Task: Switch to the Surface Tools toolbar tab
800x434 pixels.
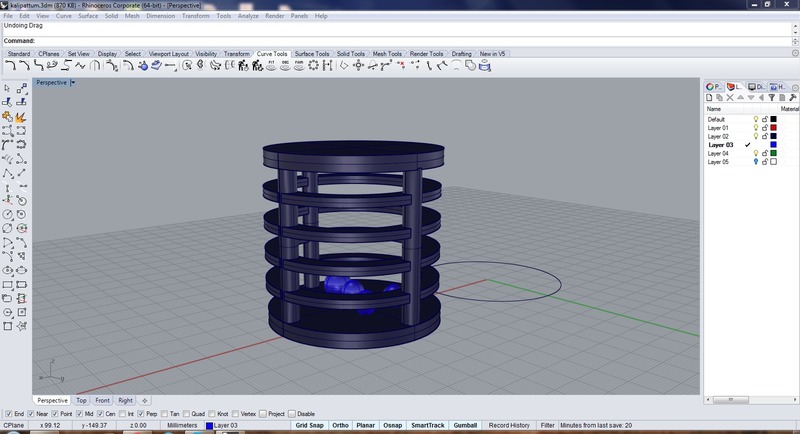Action: pyautogui.click(x=312, y=54)
